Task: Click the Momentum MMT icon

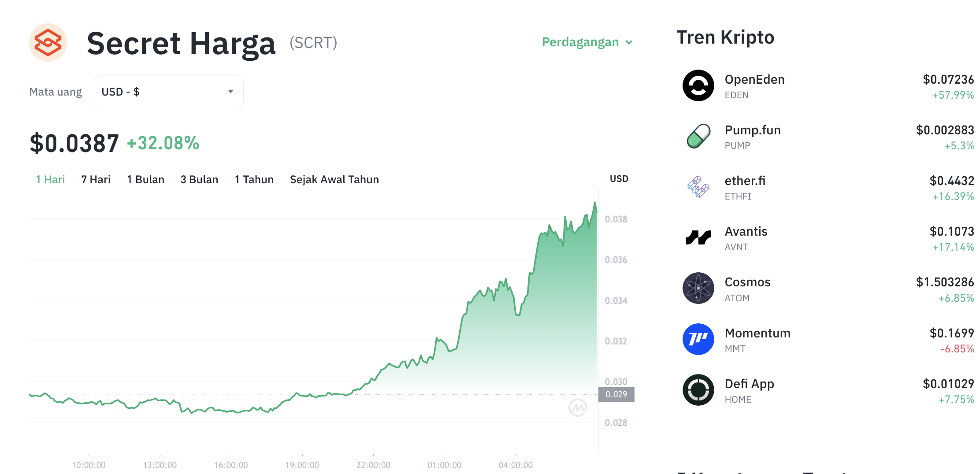Action: coord(698,339)
